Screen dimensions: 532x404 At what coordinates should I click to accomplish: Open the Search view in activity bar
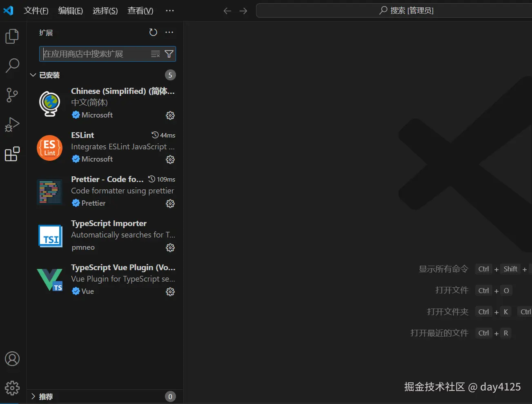[x=12, y=65]
